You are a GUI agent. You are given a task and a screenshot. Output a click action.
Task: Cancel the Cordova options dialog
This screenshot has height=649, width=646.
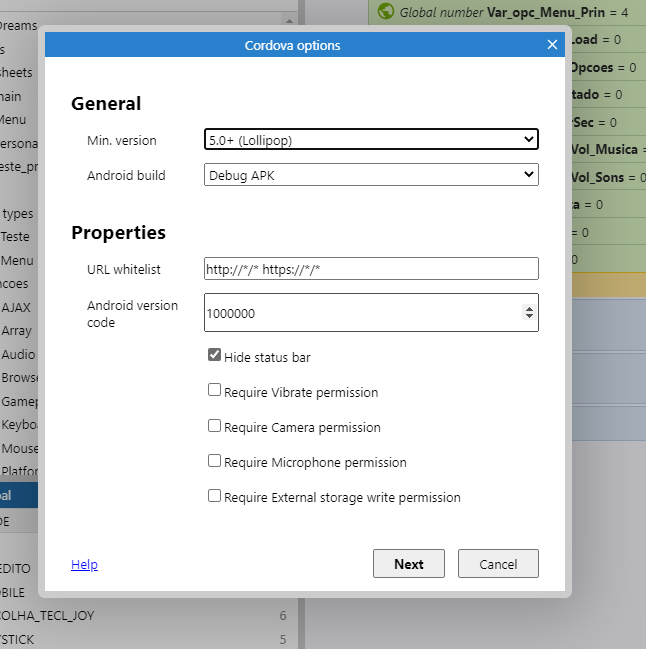498,564
